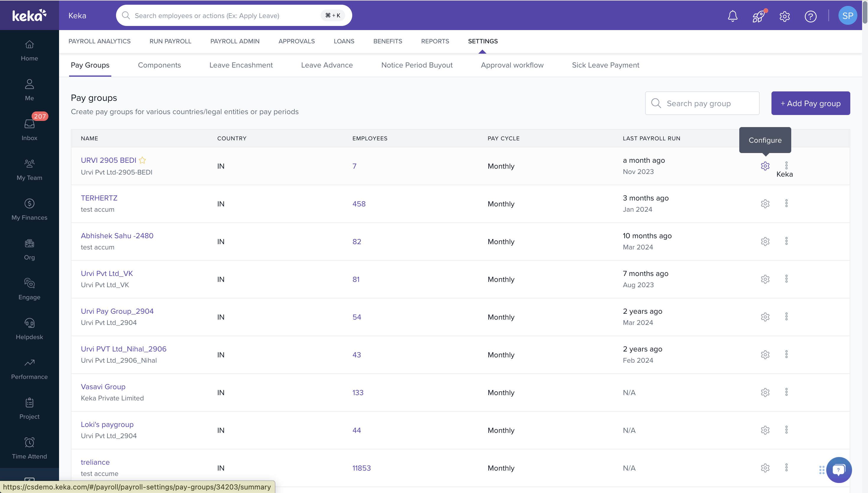Open the RUN PAYROLL menu tab
This screenshot has height=493, width=868.
coord(170,41)
